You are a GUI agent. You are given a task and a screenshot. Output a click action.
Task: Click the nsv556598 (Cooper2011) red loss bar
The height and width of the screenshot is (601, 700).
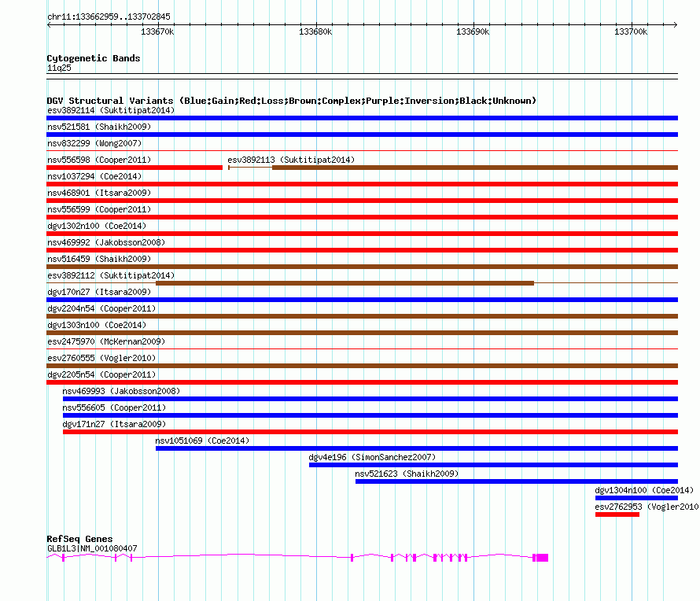click(x=134, y=168)
